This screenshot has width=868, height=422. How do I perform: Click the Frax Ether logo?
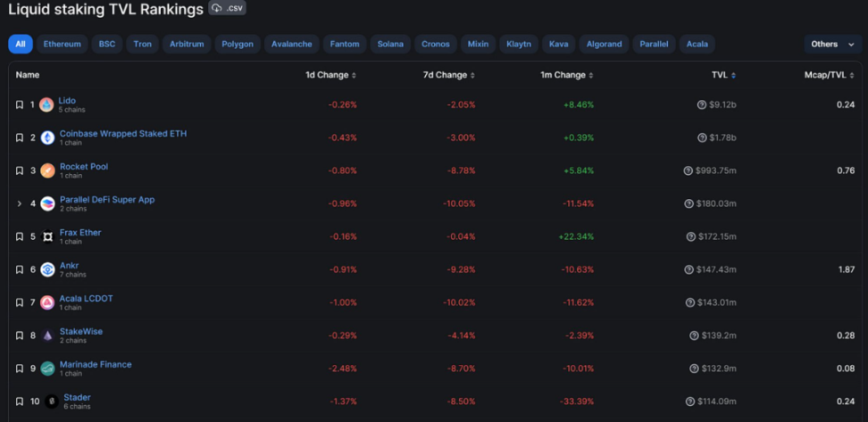click(47, 236)
